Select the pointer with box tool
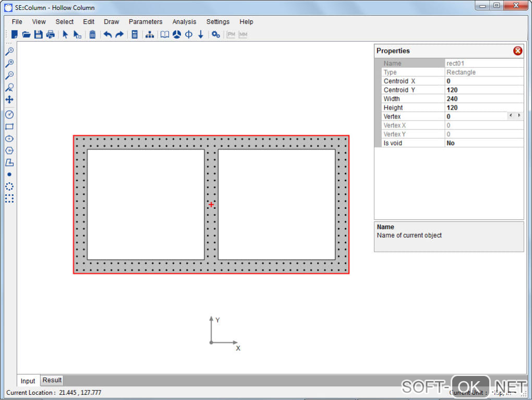Screen dimensions: 532x400 point(77,34)
